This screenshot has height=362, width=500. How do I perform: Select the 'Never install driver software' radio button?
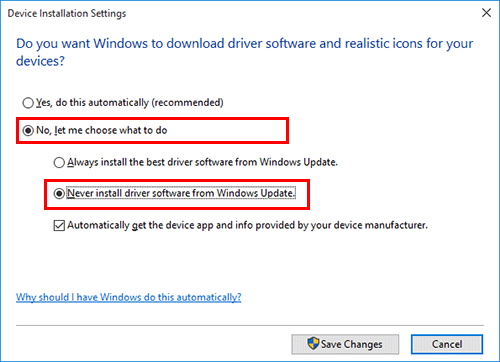pos(59,193)
